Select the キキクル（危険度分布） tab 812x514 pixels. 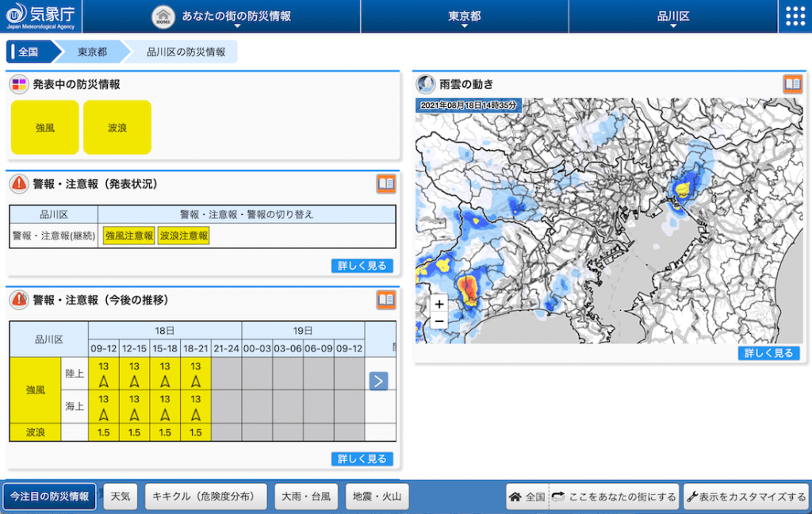(205, 497)
